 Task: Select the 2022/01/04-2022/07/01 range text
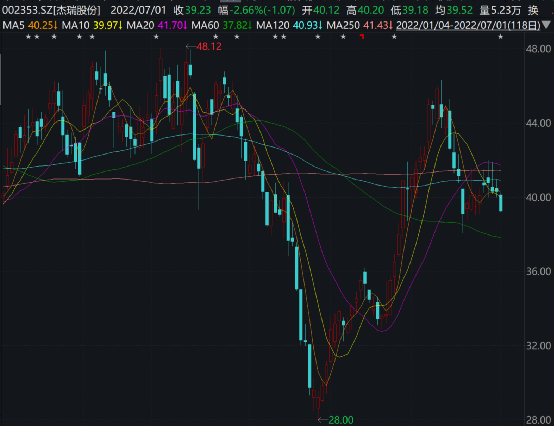point(468,25)
